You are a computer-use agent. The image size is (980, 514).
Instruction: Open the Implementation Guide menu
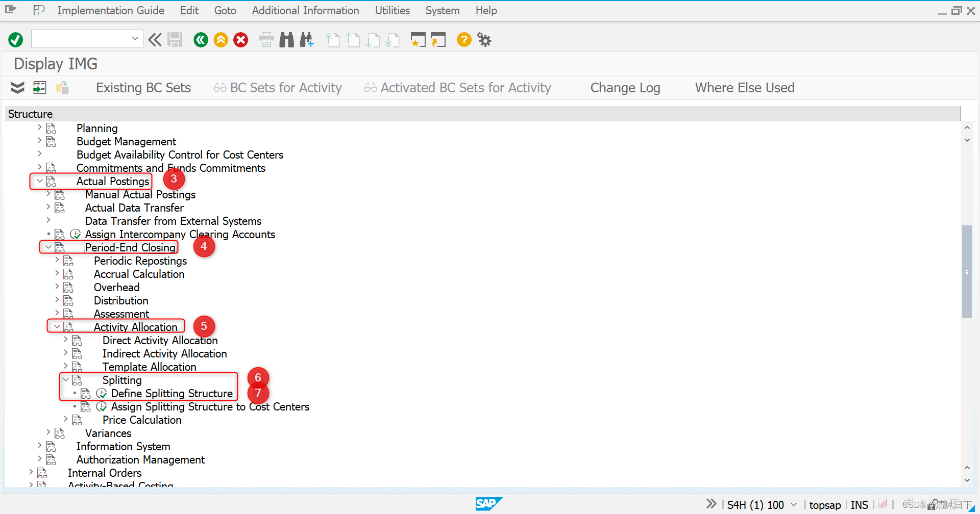(x=111, y=10)
